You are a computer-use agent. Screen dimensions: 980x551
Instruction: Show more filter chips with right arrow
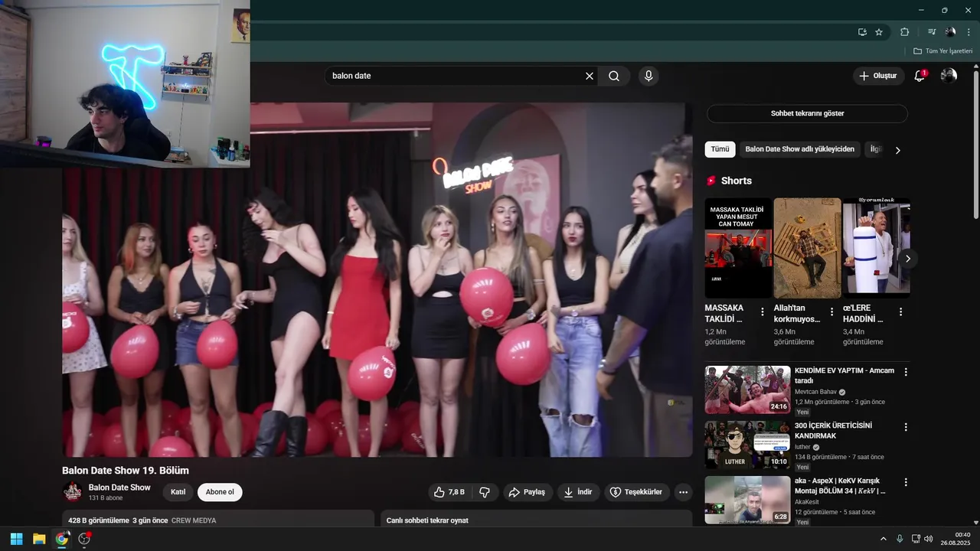coord(898,150)
